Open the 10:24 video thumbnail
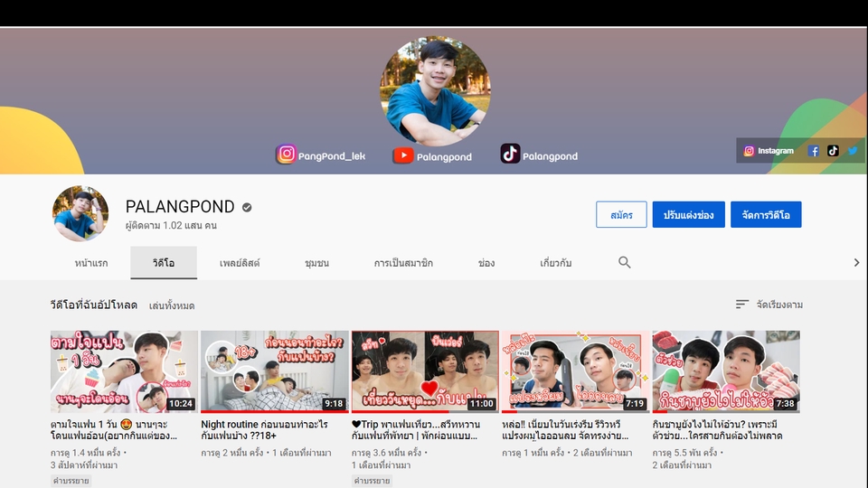Screen dimensions: 868x488 point(124,371)
